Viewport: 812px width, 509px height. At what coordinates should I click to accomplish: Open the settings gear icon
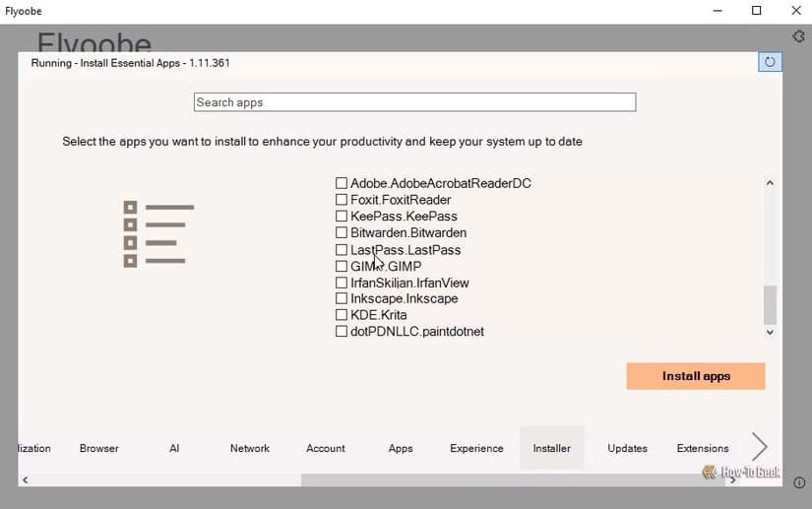798,36
